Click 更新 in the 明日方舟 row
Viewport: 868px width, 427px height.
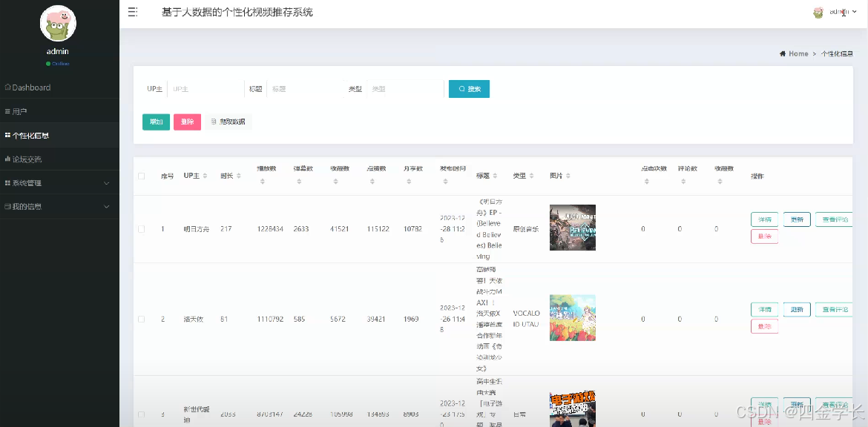click(797, 219)
